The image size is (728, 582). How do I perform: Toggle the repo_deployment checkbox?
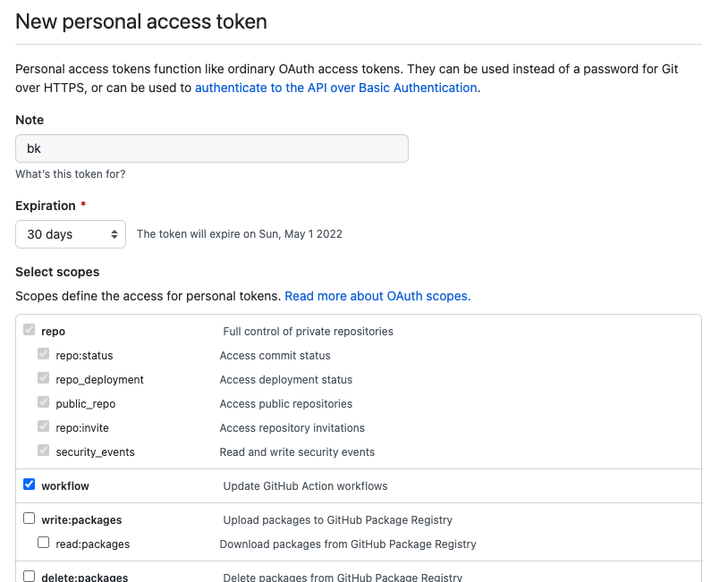click(43, 378)
